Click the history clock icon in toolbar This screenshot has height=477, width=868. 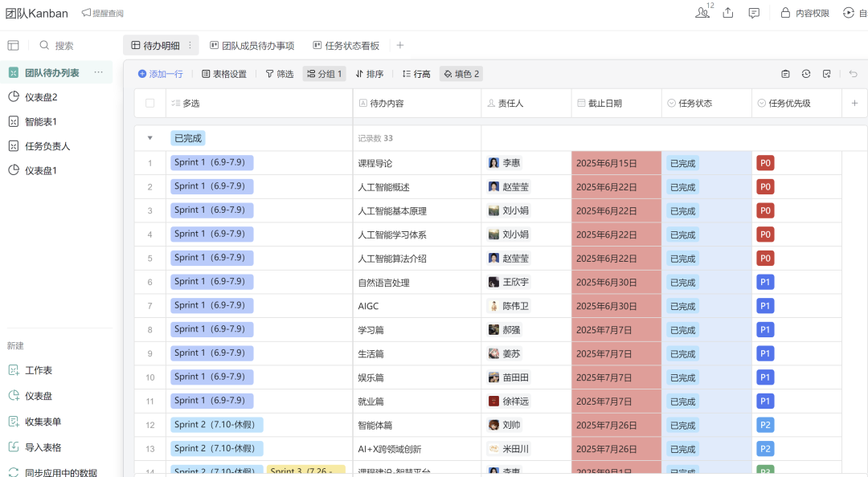pos(806,74)
